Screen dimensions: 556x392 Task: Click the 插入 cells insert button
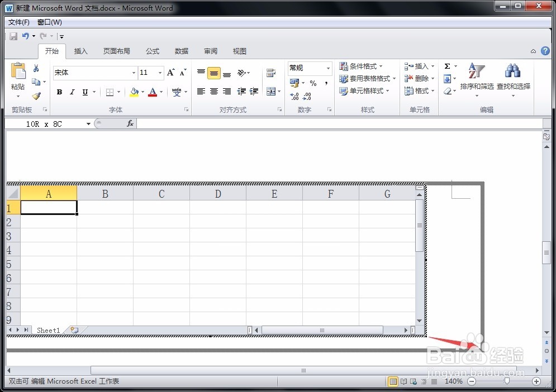tap(419, 66)
